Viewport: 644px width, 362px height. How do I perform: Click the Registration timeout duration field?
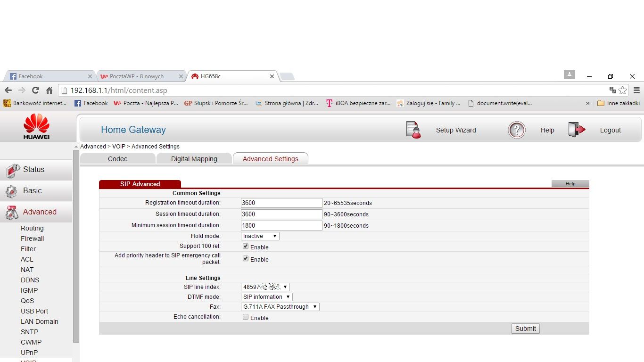pos(281,203)
